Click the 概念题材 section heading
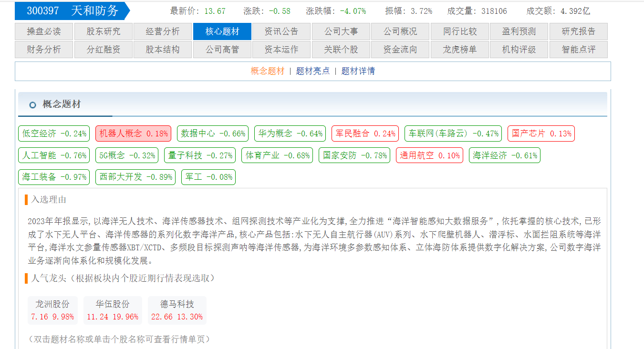The image size is (644, 349). (x=62, y=104)
